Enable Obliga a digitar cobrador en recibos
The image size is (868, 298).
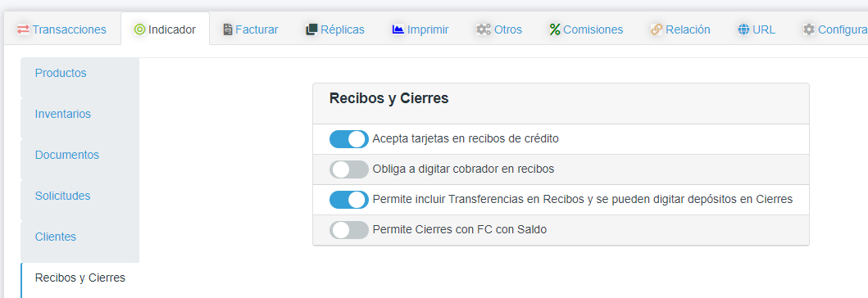(x=348, y=169)
